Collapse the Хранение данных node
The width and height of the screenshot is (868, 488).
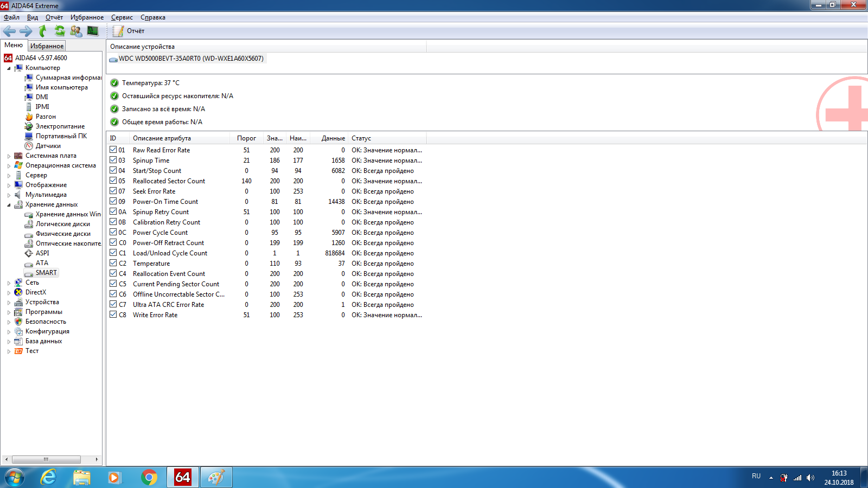[9, 205]
